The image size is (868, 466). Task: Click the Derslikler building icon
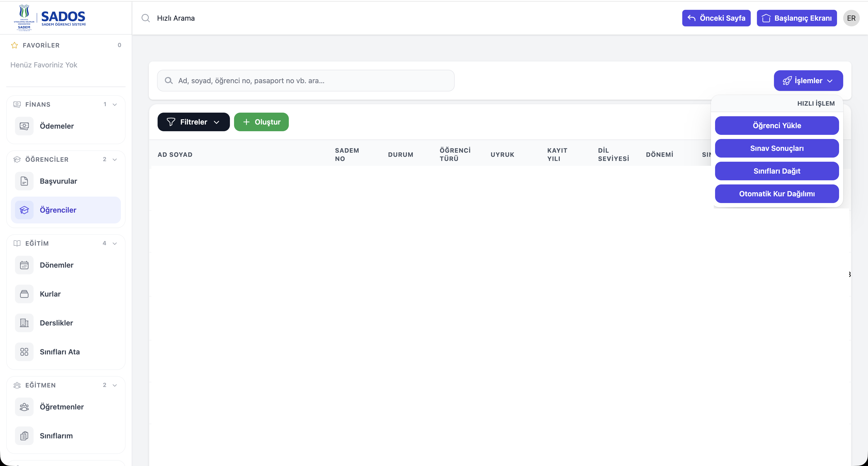[x=24, y=323]
